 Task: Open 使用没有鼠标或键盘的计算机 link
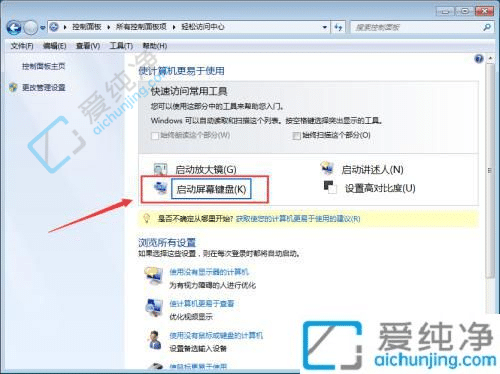(x=216, y=335)
